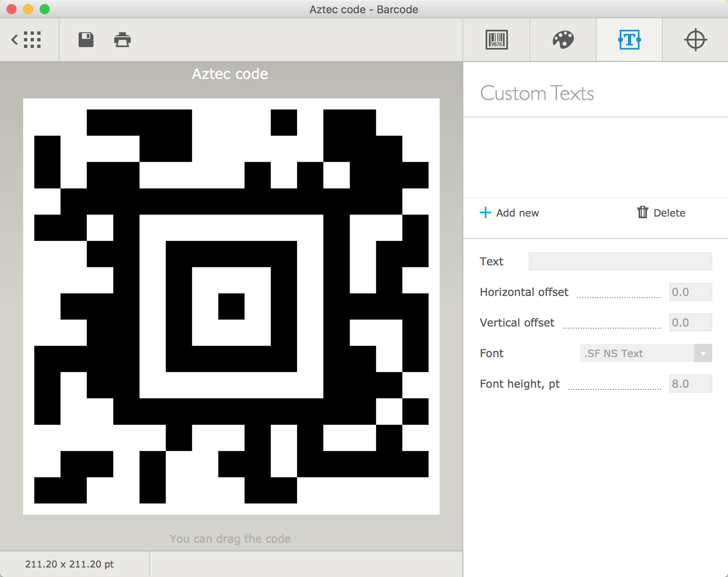The height and width of the screenshot is (577, 728).
Task: Select the Custom Texts tab
Action: pos(629,40)
